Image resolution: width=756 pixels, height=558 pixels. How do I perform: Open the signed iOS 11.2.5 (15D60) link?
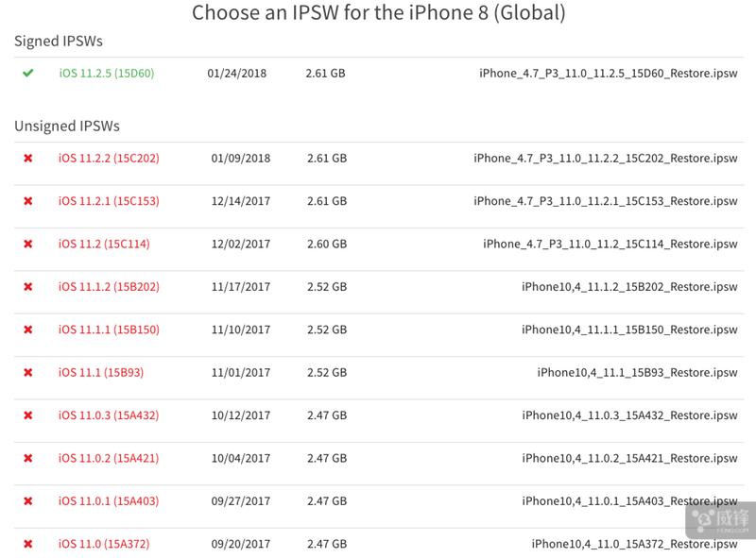click(x=107, y=74)
